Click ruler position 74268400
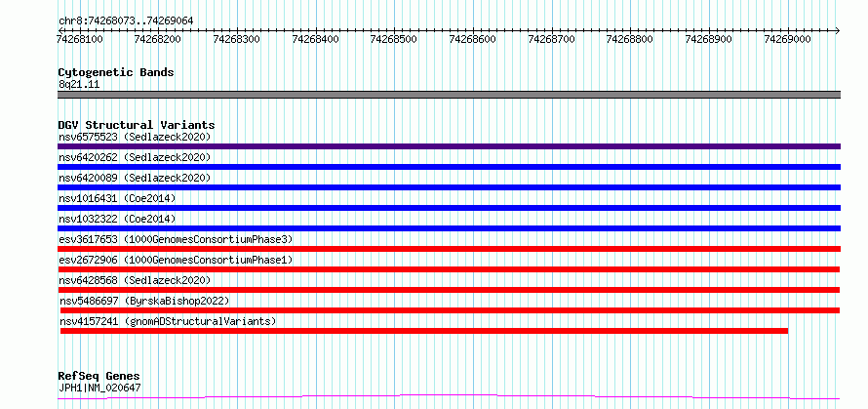This screenshot has height=409, width=868. coord(316,39)
